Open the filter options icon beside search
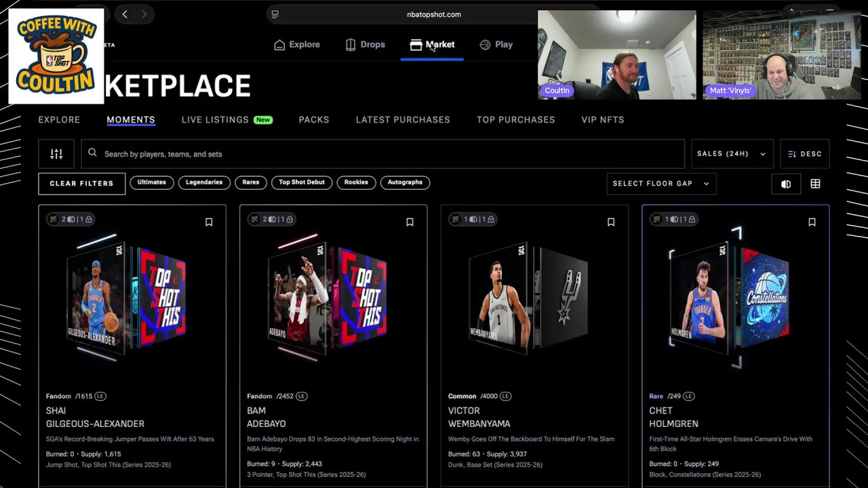Viewport: 868px width, 488px height. (56, 154)
